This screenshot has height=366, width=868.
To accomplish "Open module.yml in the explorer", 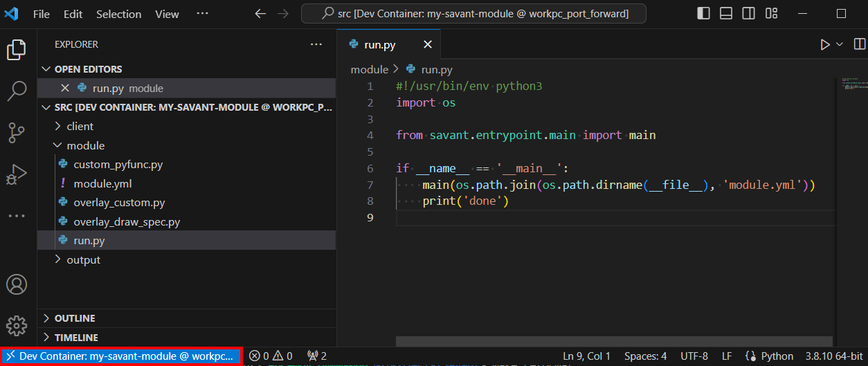I will (x=102, y=184).
